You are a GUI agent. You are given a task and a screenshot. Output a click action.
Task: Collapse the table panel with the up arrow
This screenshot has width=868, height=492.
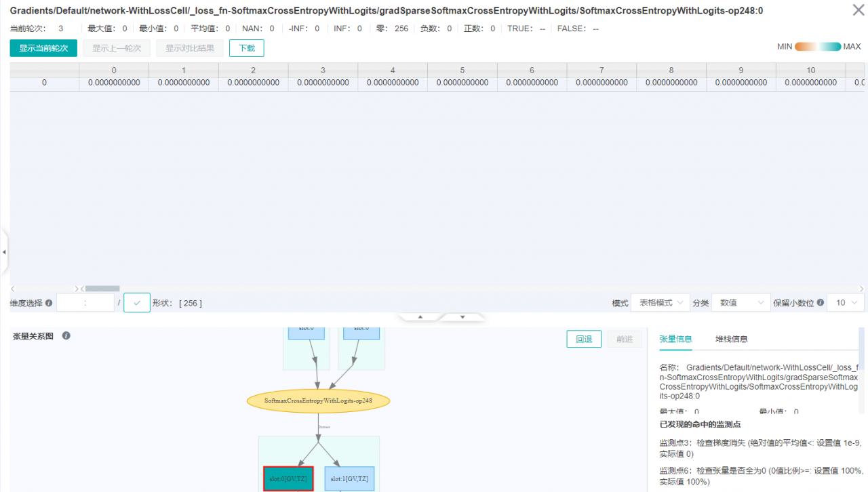[x=420, y=316]
